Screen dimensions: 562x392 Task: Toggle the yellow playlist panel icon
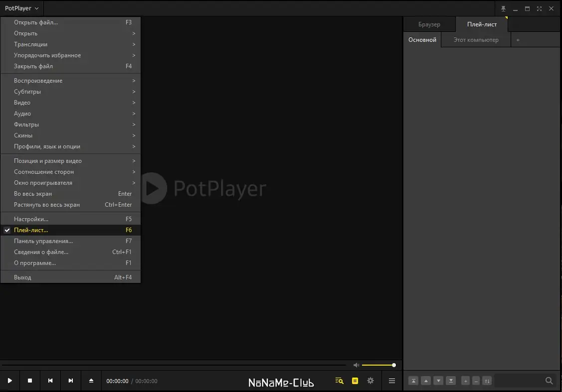(355, 381)
